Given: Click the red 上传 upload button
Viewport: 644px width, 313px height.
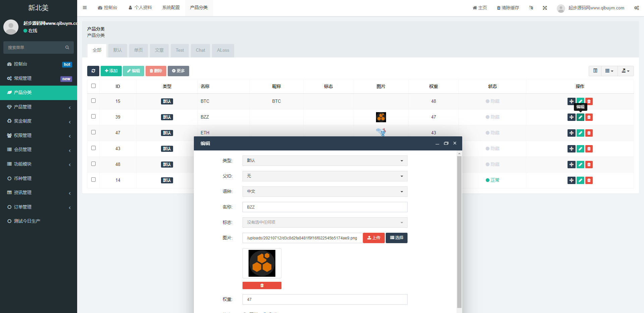Looking at the screenshot, I should click(x=374, y=238).
